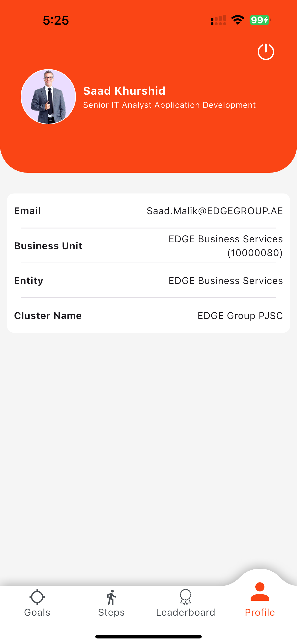Tap the Entity row label
This screenshot has height=644, width=297.
tap(29, 281)
